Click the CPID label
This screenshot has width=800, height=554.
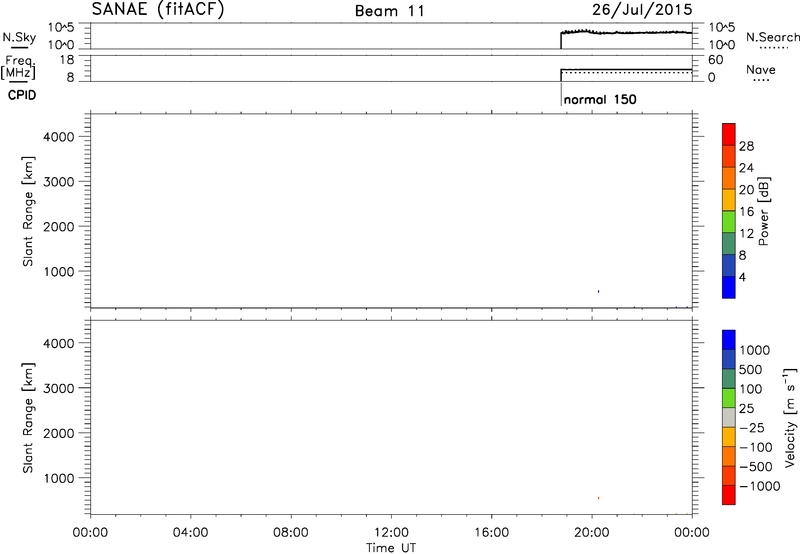coord(22,95)
